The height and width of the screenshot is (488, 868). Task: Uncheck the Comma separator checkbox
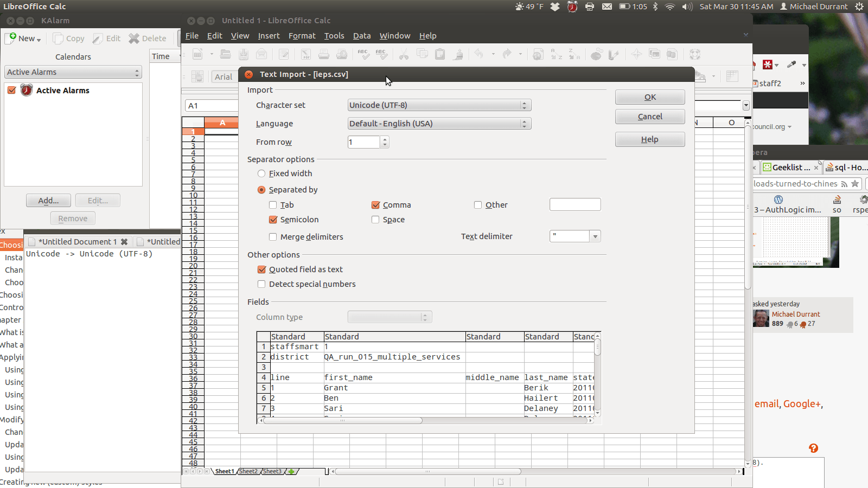click(375, 205)
